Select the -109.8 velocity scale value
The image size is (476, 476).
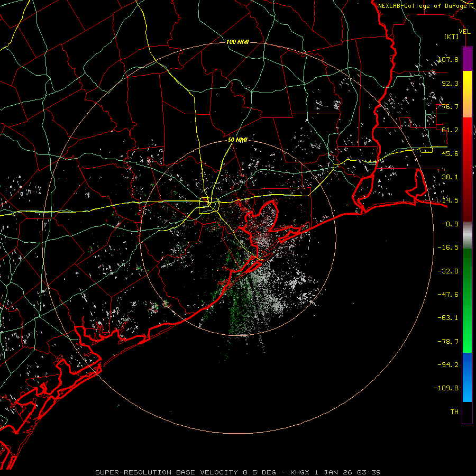click(x=446, y=388)
